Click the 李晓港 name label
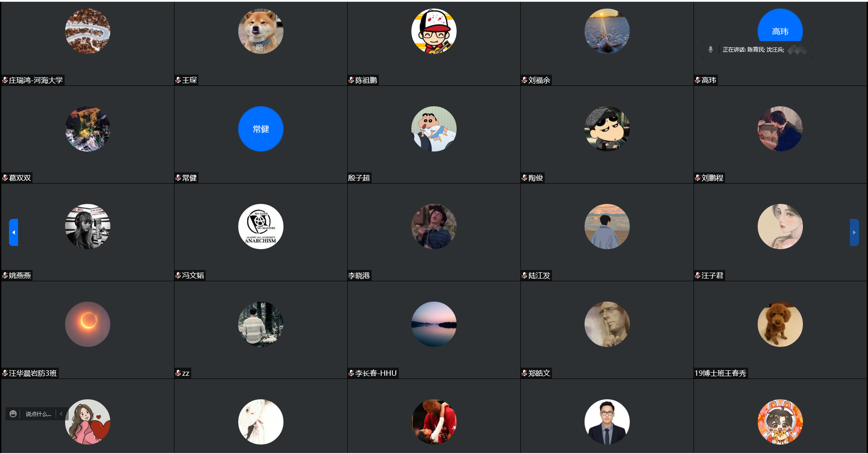This screenshot has height=454, width=868. 359,275
